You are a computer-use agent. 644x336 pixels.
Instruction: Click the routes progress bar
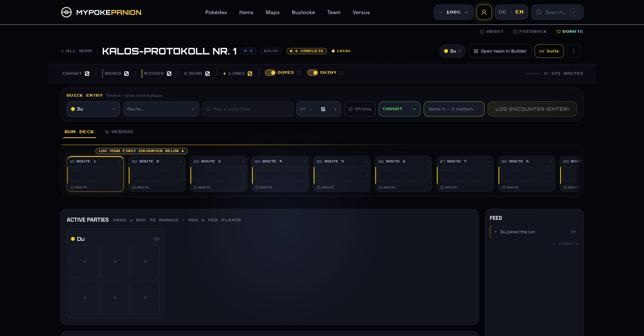534,74
